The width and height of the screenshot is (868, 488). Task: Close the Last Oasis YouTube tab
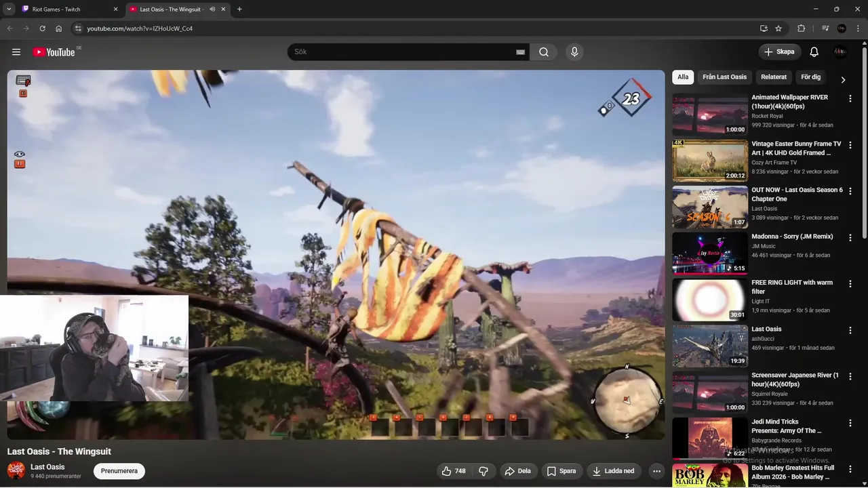pyautogui.click(x=223, y=9)
